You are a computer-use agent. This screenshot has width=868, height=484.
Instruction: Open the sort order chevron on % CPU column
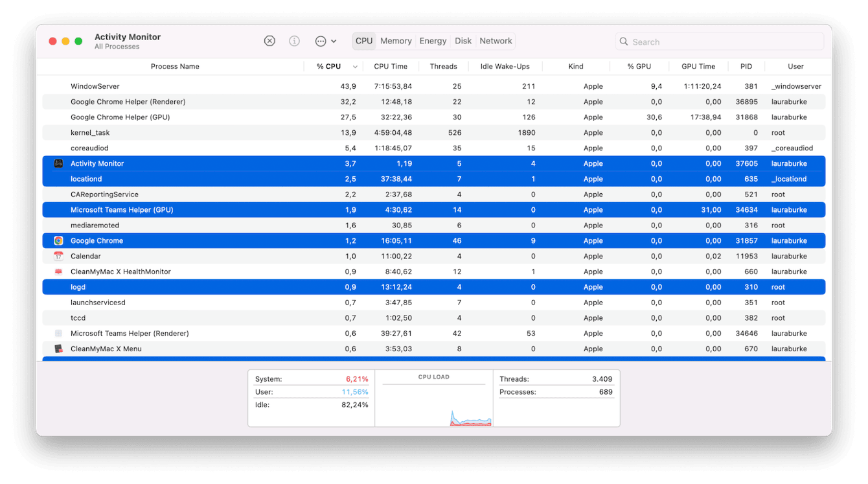354,66
